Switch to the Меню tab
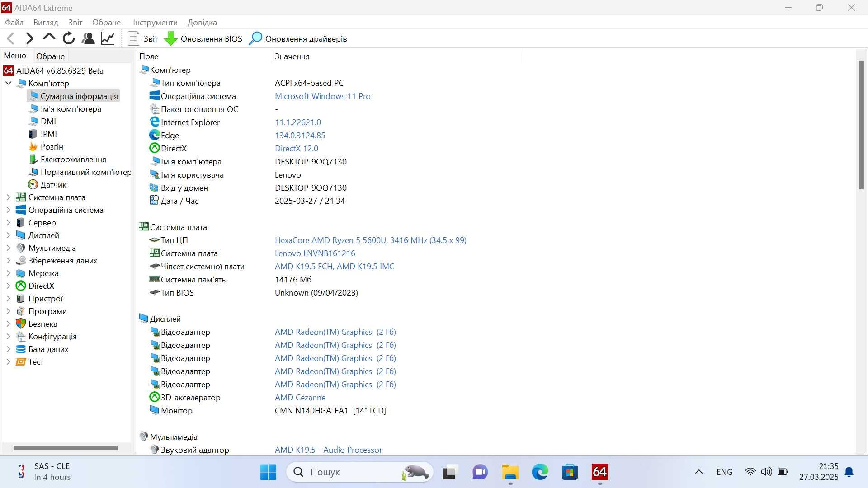The height and width of the screenshot is (488, 868). (15, 56)
